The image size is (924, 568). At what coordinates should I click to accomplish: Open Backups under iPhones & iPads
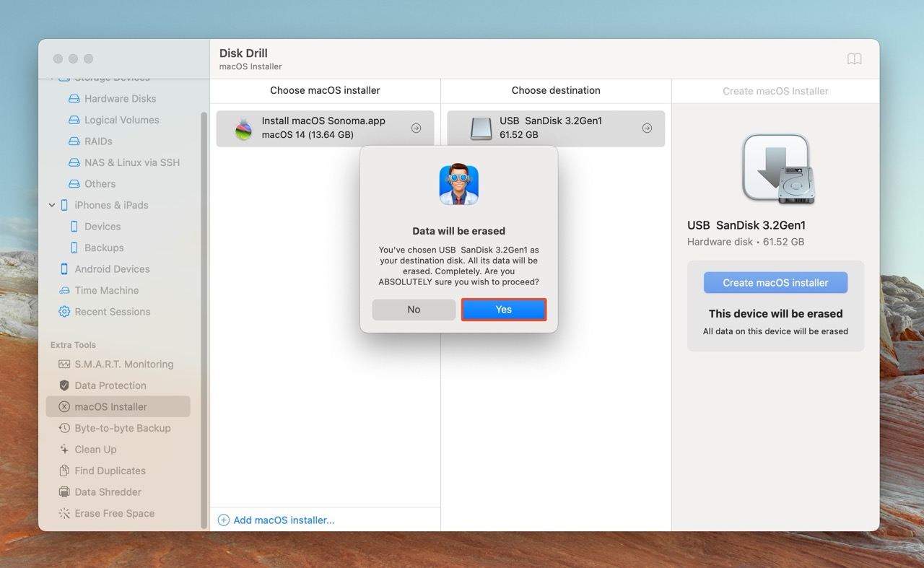click(x=104, y=248)
